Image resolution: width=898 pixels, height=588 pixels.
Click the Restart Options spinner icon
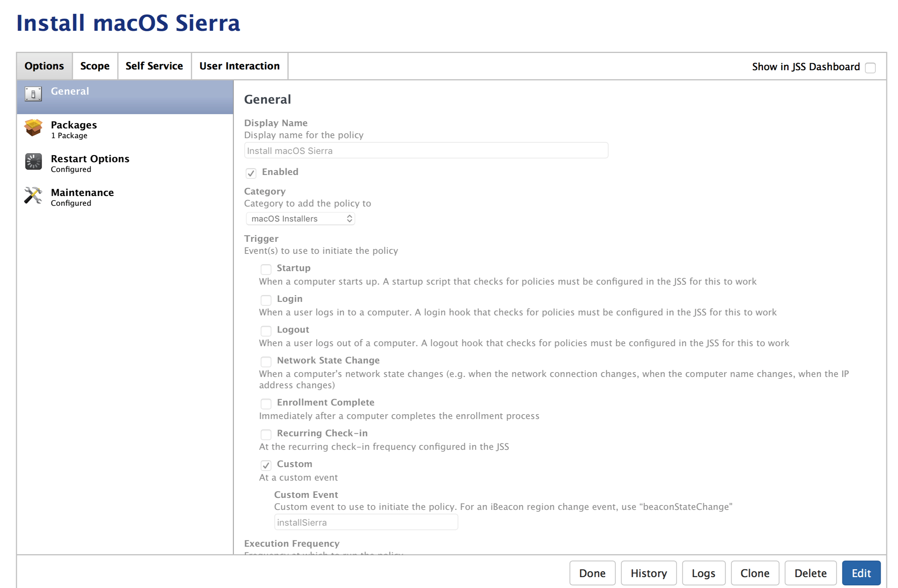pos(33,161)
